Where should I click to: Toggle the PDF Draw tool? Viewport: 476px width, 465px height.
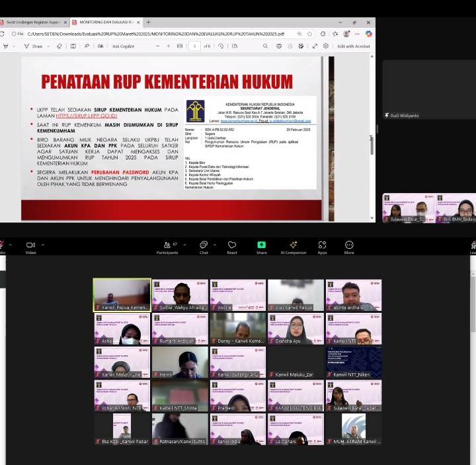[x=33, y=46]
